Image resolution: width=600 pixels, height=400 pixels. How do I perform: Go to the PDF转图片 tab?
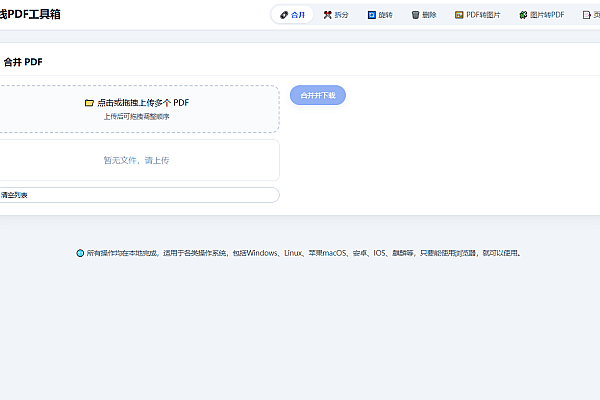477,15
